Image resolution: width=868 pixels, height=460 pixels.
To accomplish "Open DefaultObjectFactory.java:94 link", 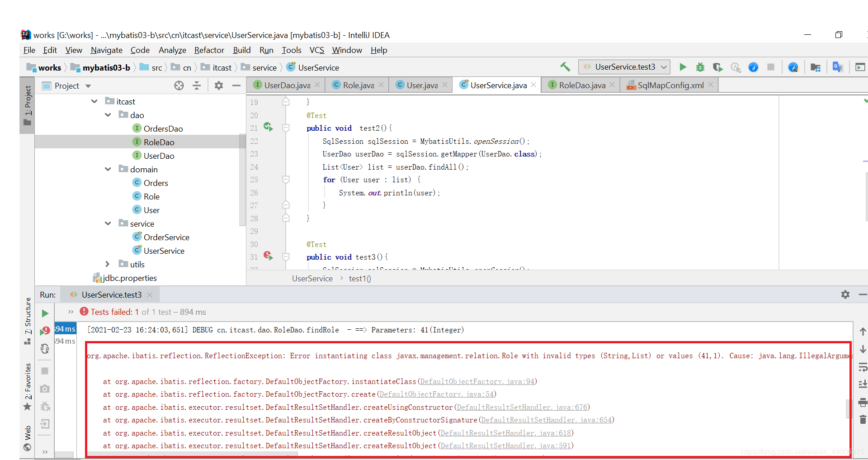I will tap(477, 381).
